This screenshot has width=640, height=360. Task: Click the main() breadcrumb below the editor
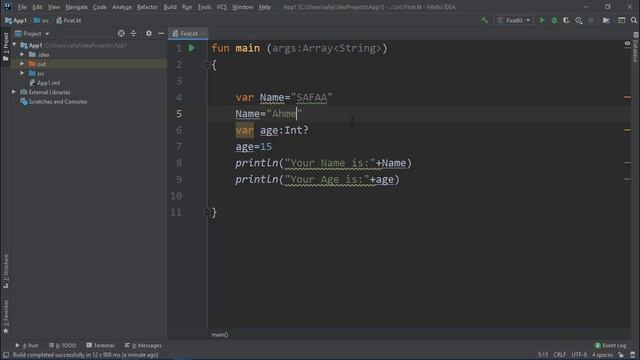click(220, 335)
